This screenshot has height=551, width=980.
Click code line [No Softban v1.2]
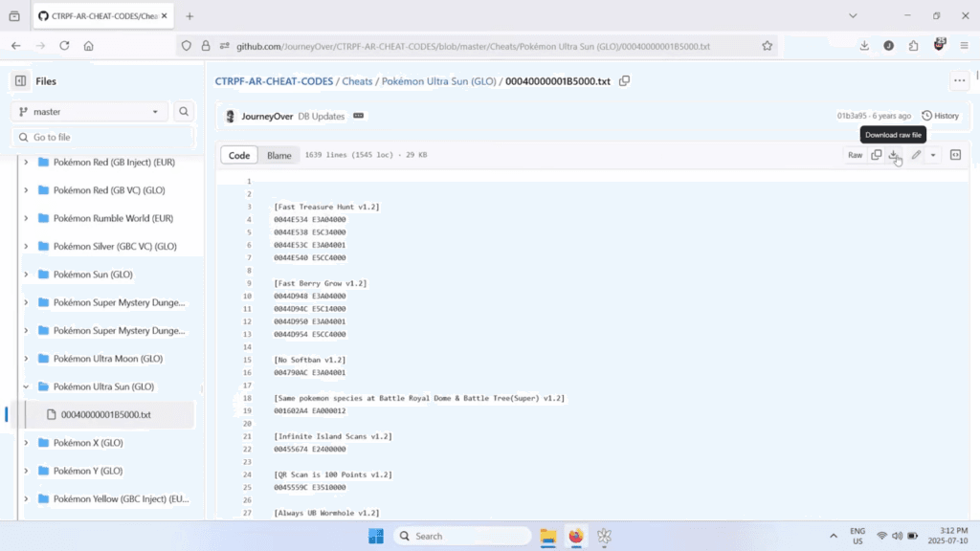click(x=309, y=360)
